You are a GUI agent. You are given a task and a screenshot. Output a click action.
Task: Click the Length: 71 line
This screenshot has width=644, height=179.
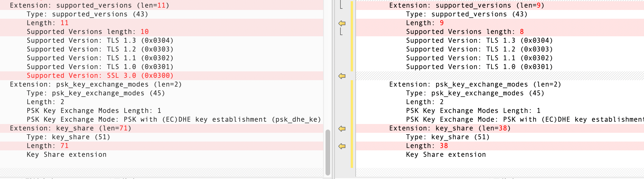47,146
